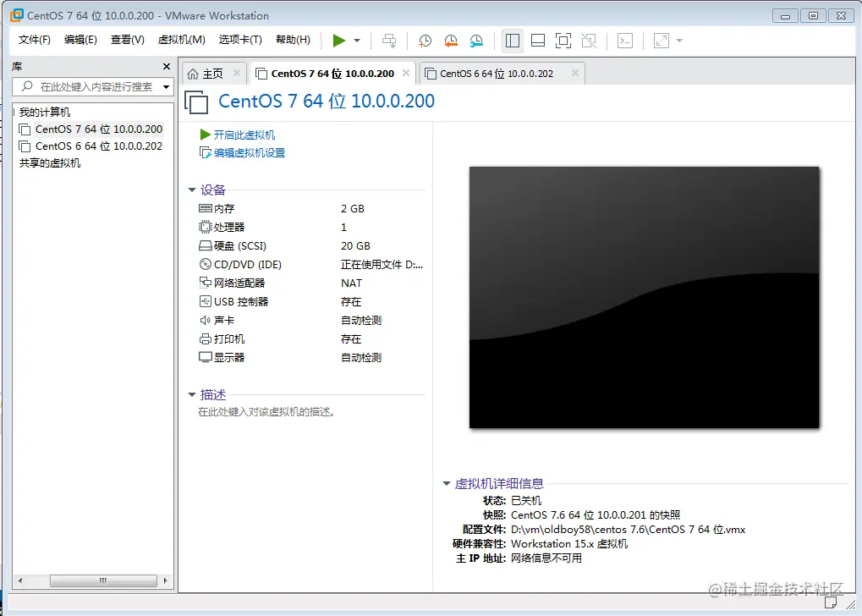Image resolution: width=862 pixels, height=616 pixels.
Task: Toggle the library sidebar view icon
Action: click(x=513, y=41)
